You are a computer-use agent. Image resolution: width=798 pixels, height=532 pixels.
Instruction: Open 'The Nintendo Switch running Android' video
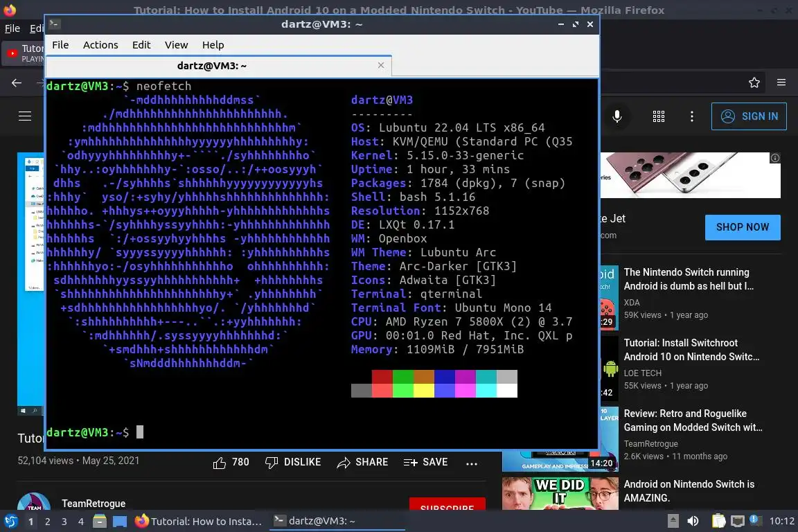(x=689, y=279)
